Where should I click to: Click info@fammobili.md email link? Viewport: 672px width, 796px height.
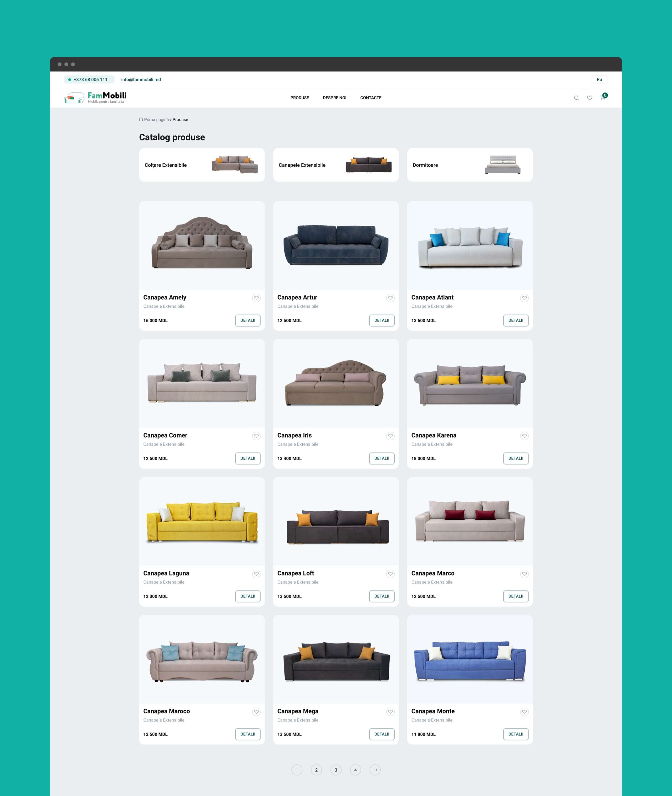[x=141, y=80]
